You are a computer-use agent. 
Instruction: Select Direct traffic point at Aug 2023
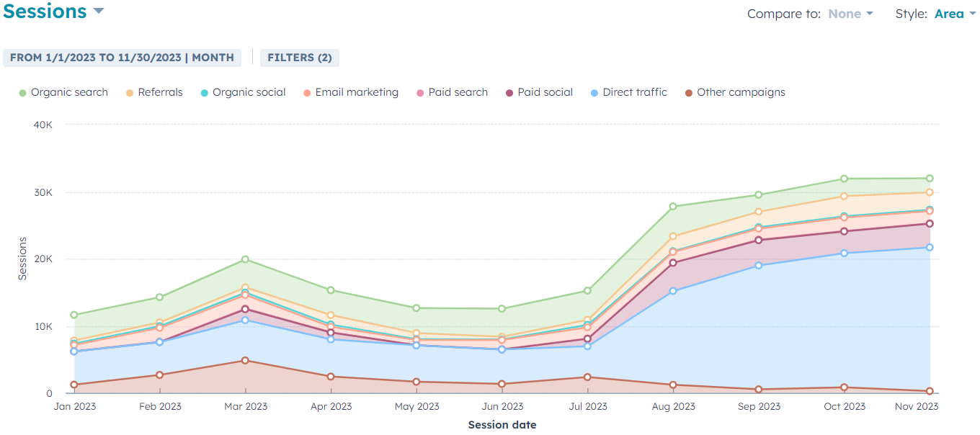(x=673, y=291)
